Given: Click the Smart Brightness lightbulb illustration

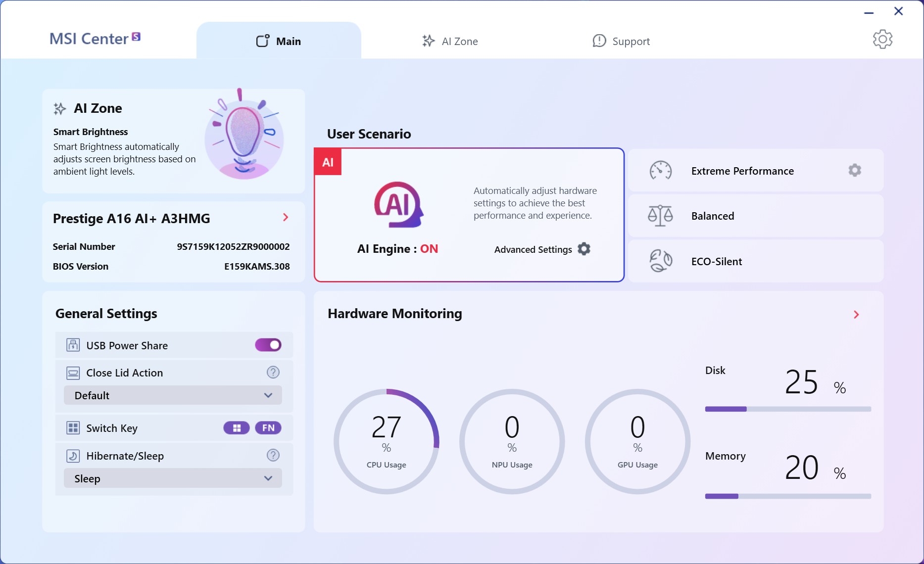Looking at the screenshot, I should [244, 134].
